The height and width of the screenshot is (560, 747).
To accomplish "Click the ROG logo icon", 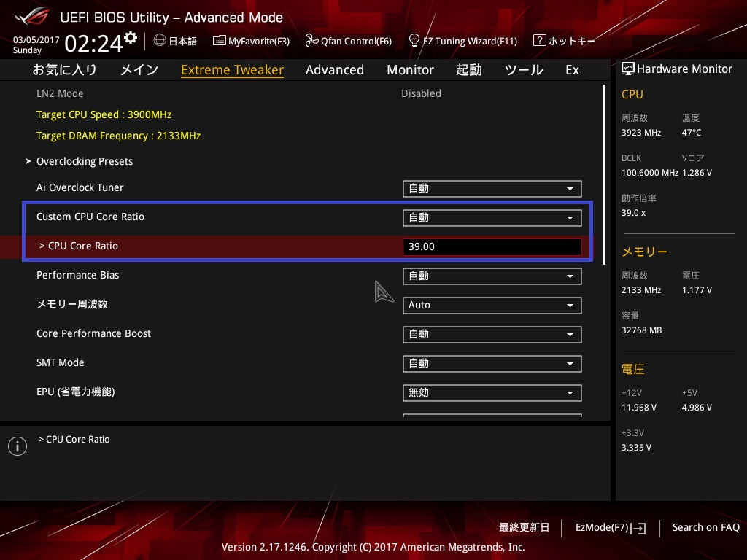I will pos(31,17).
